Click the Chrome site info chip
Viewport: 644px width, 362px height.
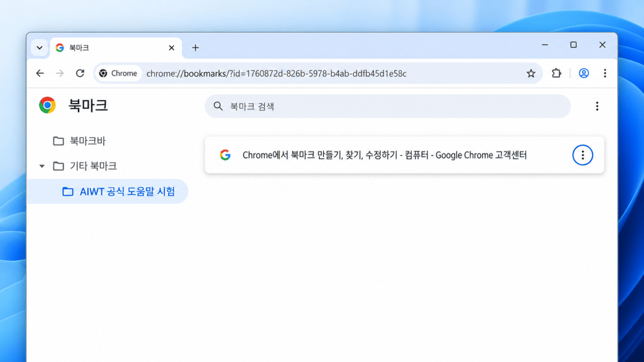[x=118, y=73]
